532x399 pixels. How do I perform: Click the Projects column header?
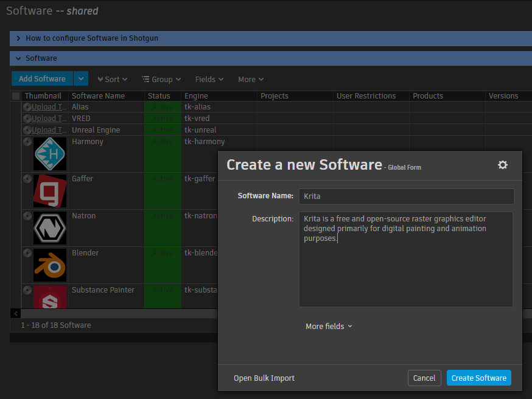point(295,96)
